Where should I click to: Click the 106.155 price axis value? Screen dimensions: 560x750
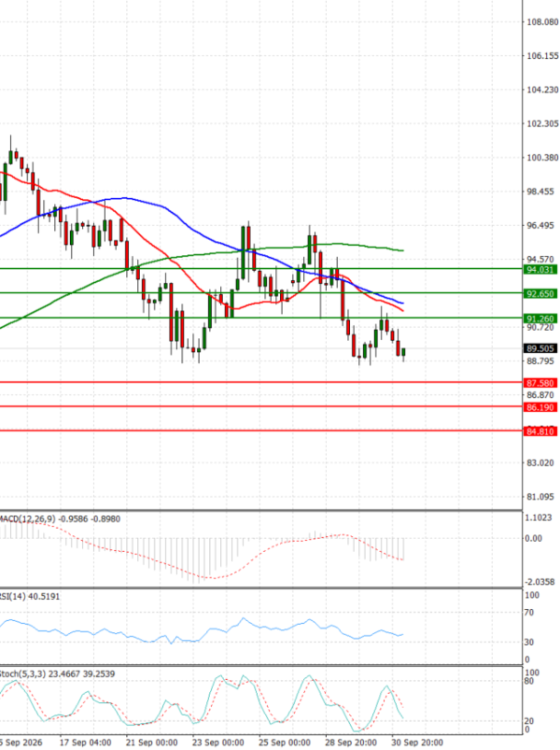[x=542, y=56]
